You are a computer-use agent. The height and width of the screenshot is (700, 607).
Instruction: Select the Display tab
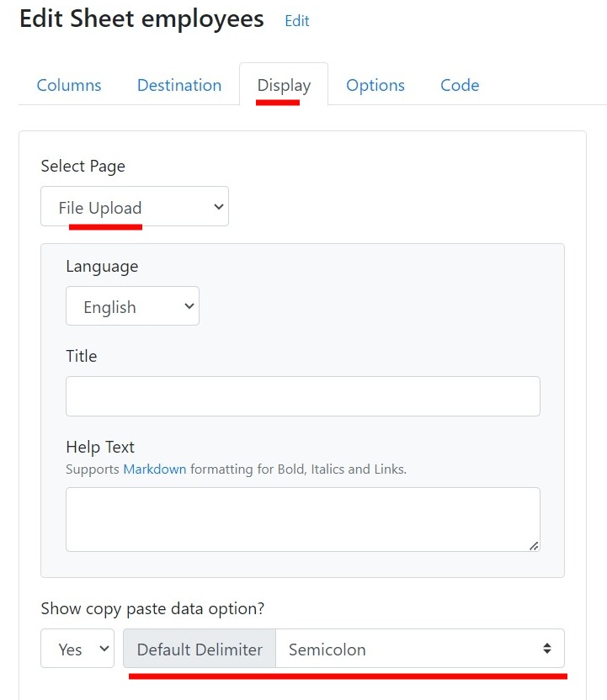click(x=284, y=85)
